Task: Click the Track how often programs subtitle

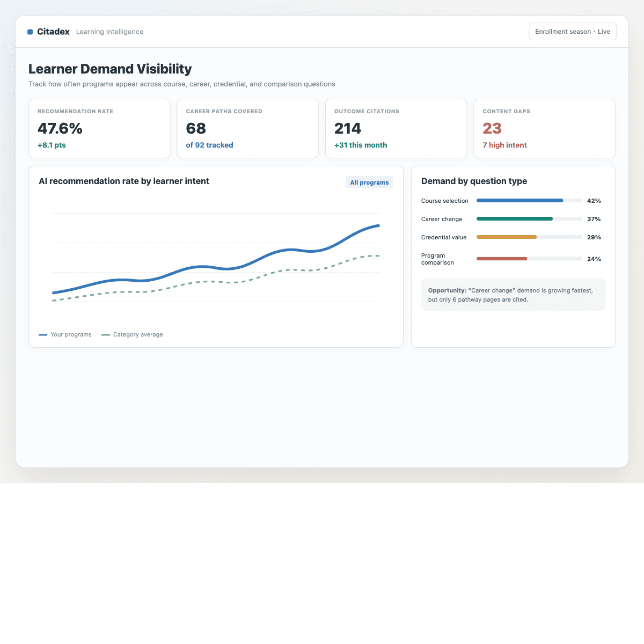Action: click(182, 84)
